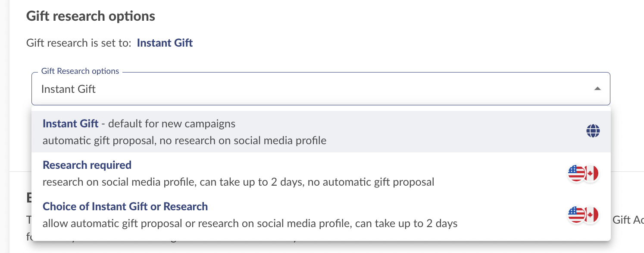Click Canada flag in Choice of Instant Gift row

tap(591, 215)
